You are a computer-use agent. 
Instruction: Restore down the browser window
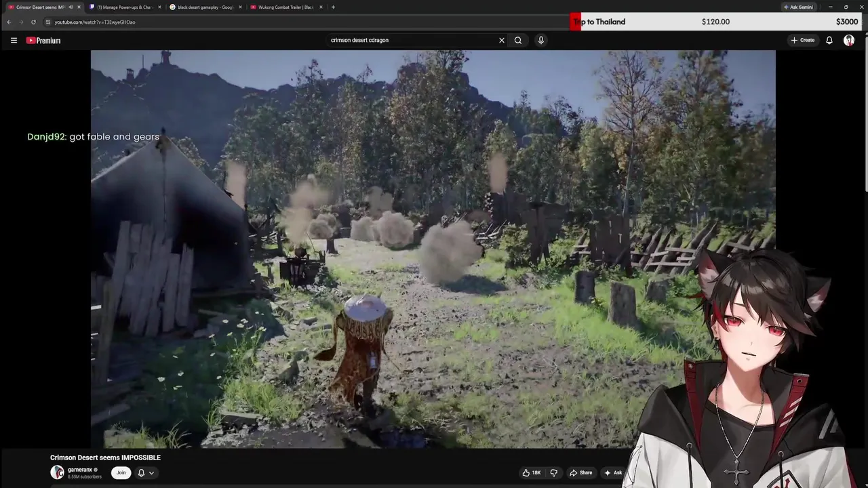(846, 7)
